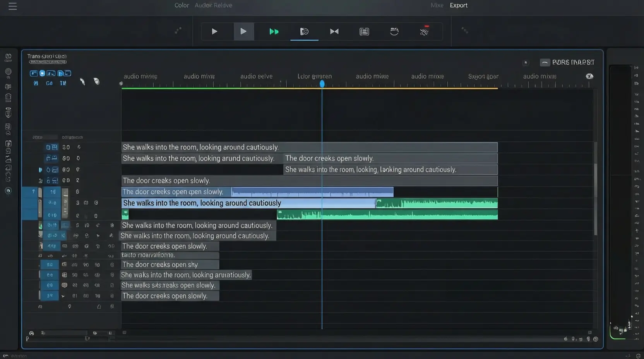Click the top icon in left sidebar
Image resolution: width=644 pixels, height=359 pixels.
[8, 58]
